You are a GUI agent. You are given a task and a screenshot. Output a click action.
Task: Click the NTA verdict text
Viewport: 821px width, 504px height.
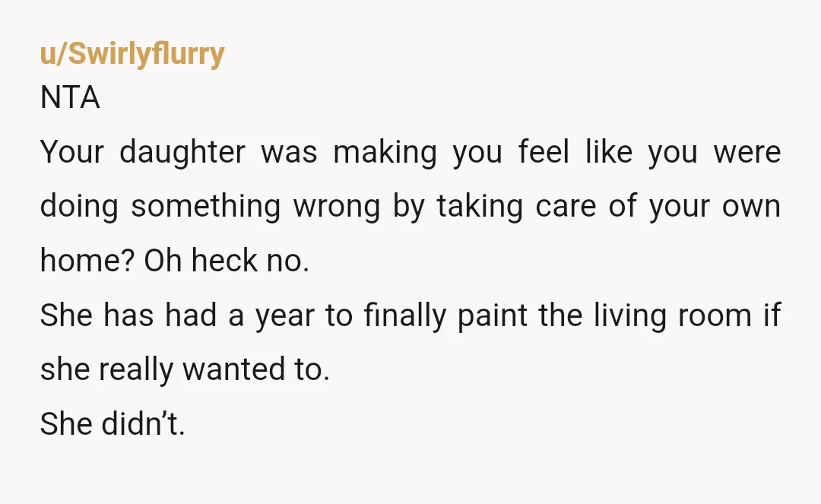coord(70,97)
